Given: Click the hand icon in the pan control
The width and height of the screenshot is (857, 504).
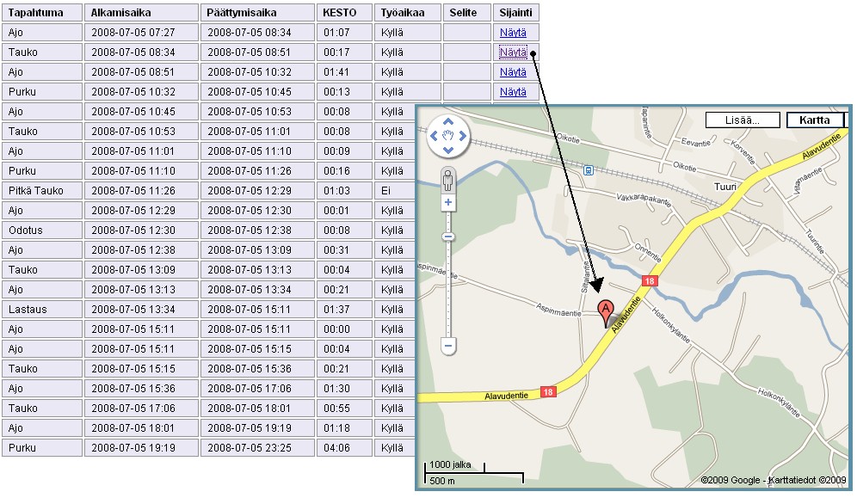Looking at the screenshot, I should click(448, 136).
